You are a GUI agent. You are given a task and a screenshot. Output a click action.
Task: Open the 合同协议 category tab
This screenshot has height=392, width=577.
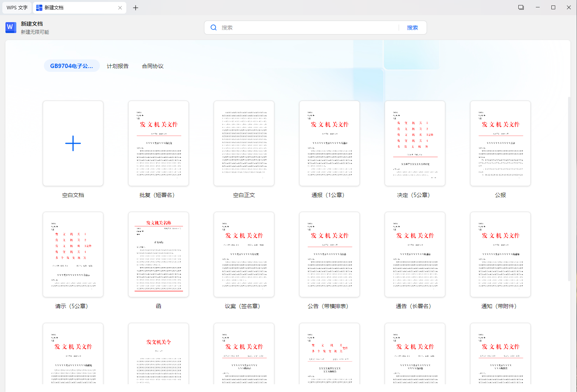click(x=153, y=66)
